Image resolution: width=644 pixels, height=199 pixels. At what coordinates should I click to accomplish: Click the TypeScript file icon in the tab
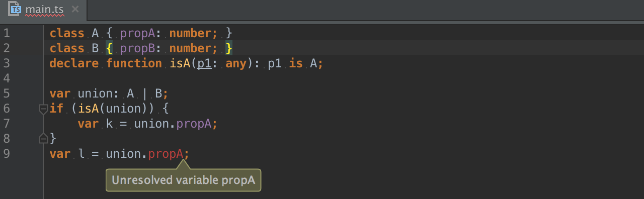coord(16,9)
